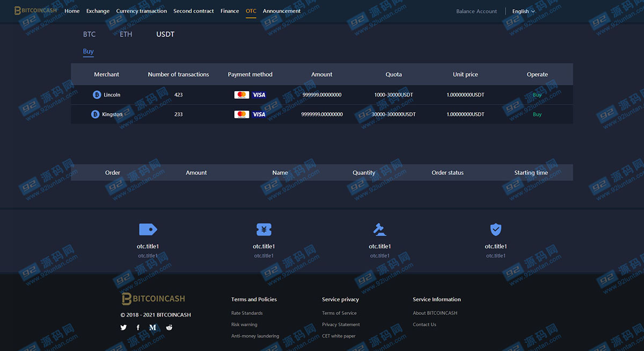Viewport: 644px width, 351px height.
Task: Click Buy for merchant Kingston
Action: [537, 114]
